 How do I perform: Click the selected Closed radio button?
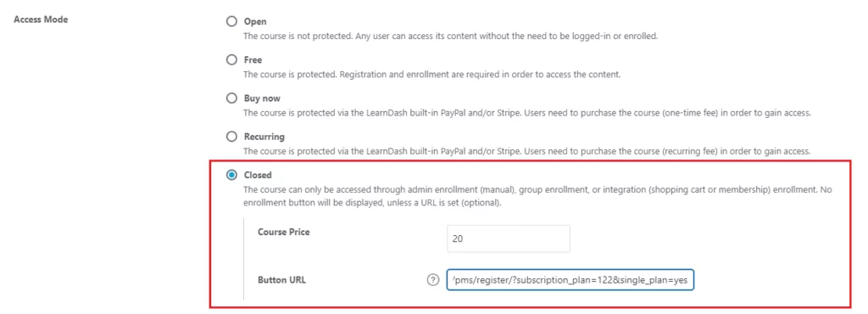point(231,175)
